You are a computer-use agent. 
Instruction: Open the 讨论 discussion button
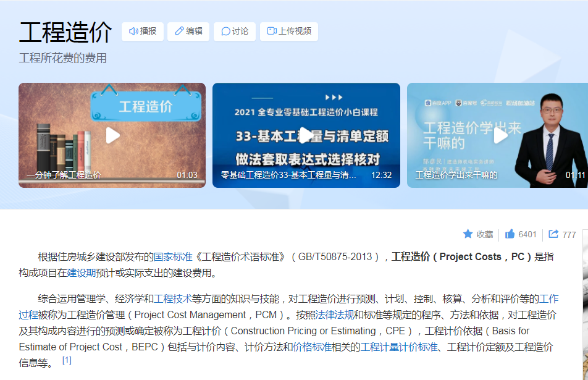[x=235, y=31]
